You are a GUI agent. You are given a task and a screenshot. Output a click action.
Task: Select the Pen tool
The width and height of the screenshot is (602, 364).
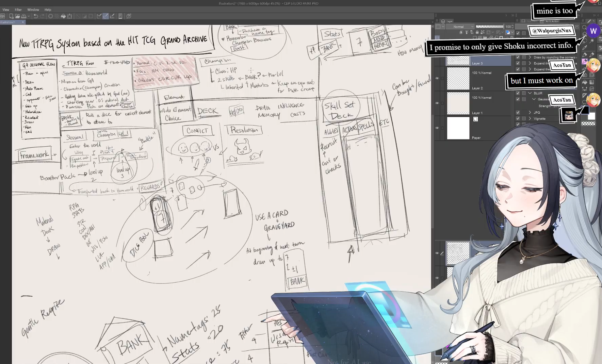click(585, 54)
